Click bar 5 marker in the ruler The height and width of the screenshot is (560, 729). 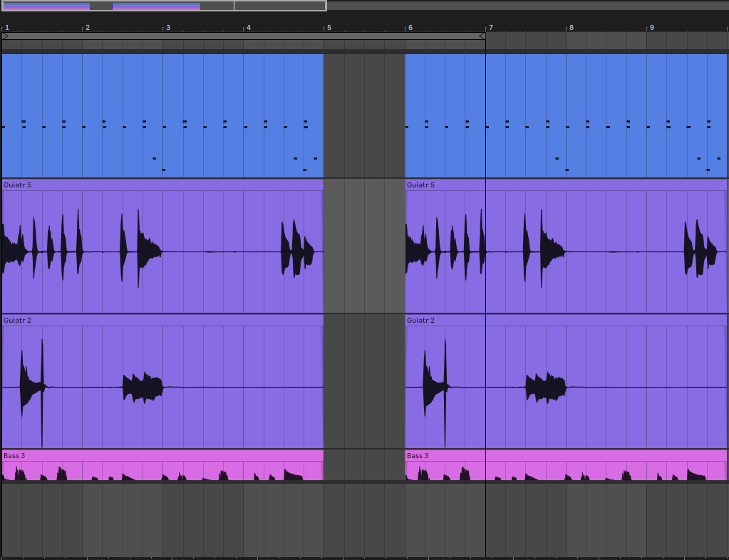click(x=329, y=28)
